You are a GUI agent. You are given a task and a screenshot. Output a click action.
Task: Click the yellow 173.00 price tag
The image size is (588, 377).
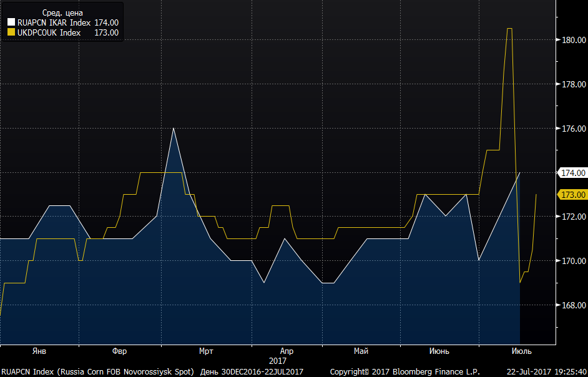pos(572,195)
